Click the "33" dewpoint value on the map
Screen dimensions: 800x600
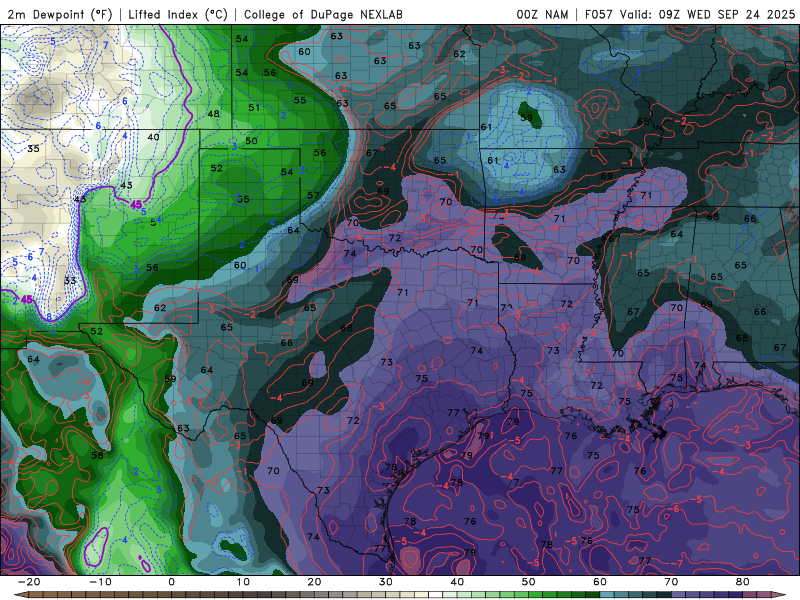pyautogui.click(x=70, y=281)
